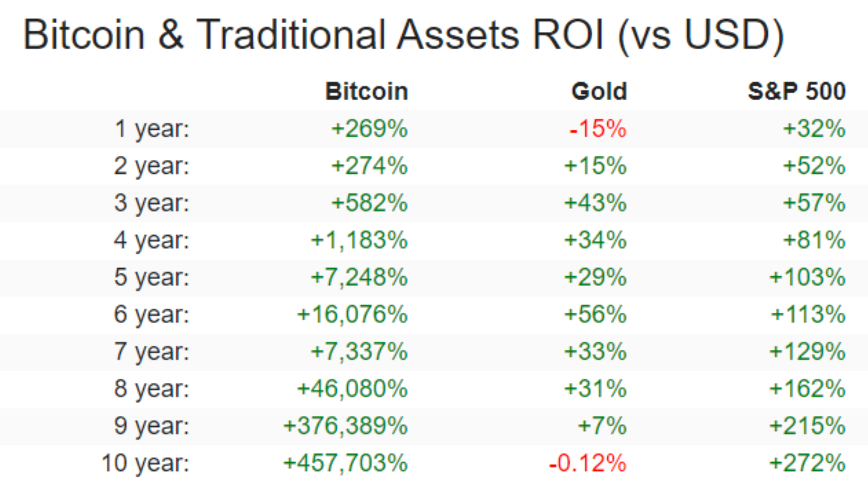
Task: Click Bitcoin's +376,389% nine-year value
Action: (346, 426)
